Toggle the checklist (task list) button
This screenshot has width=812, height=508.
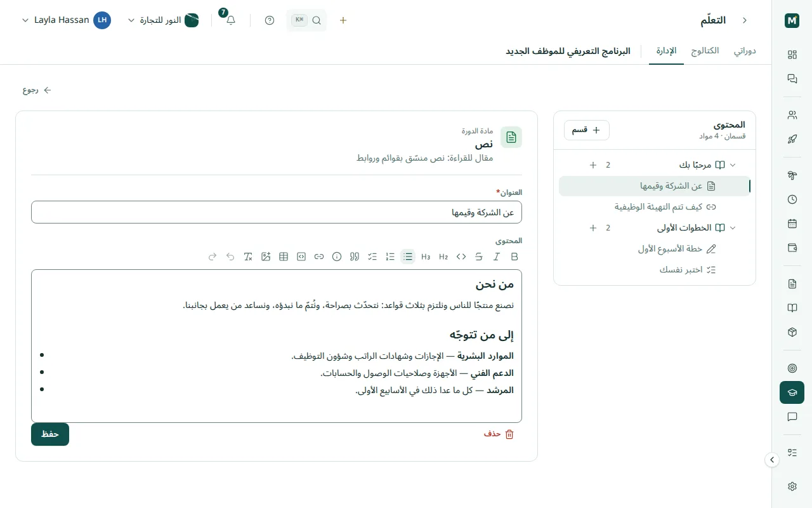click(x=372, y=257)
